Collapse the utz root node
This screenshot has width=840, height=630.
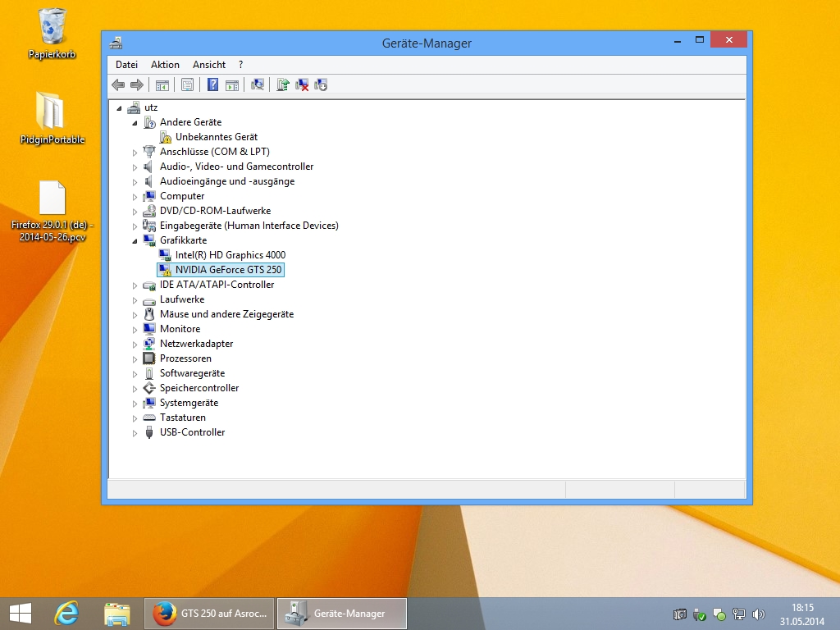[x=120, y=108]
